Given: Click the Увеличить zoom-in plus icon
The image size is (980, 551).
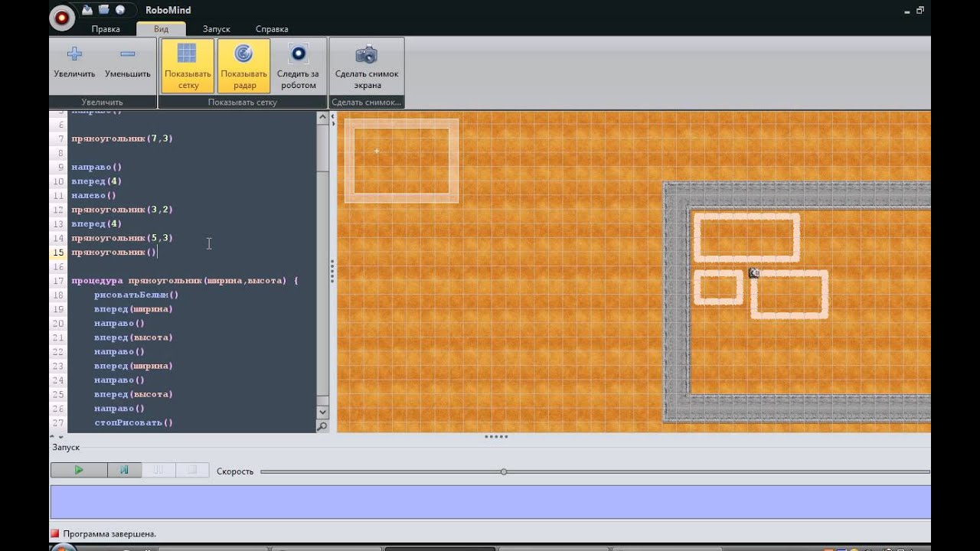Looking at the screenshot, I should (74, 54).
